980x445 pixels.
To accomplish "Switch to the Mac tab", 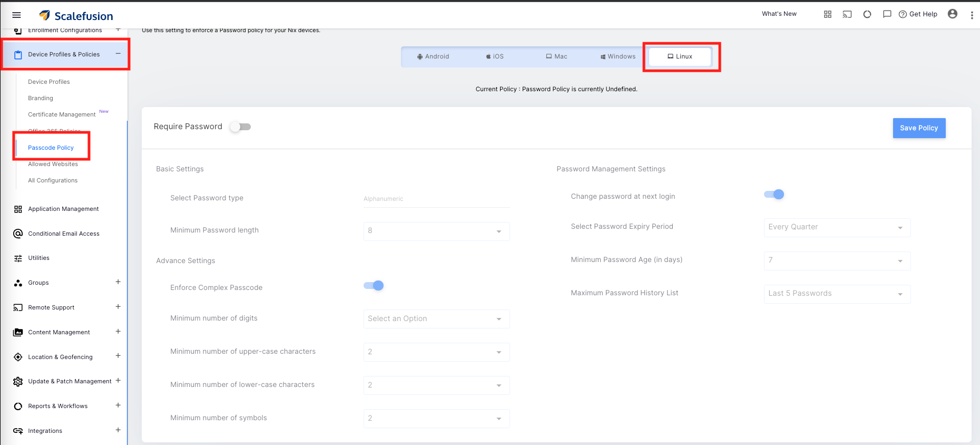I will [x=556, y=56].
